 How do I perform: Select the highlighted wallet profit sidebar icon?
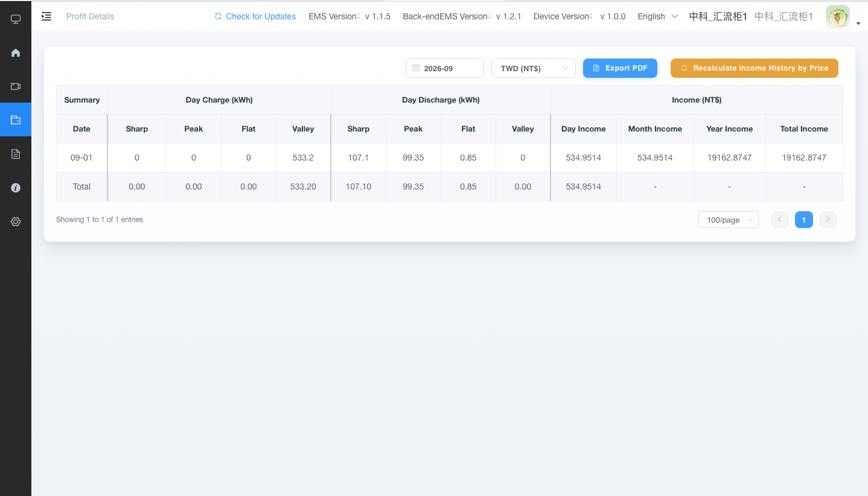click(16, 119)
